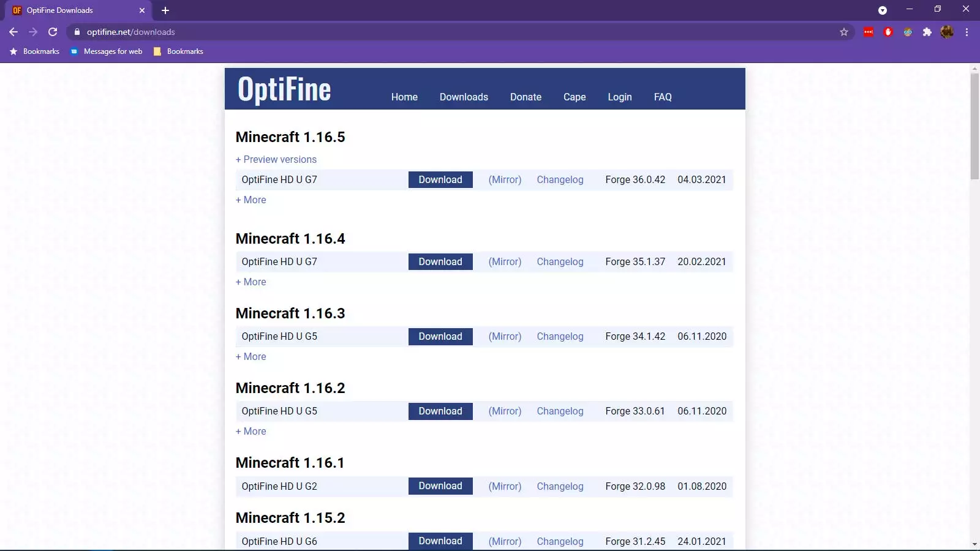Open Mirror link for Minecraft 1.16.3
The width and height of the screenshot is (980, 551).
505,336
